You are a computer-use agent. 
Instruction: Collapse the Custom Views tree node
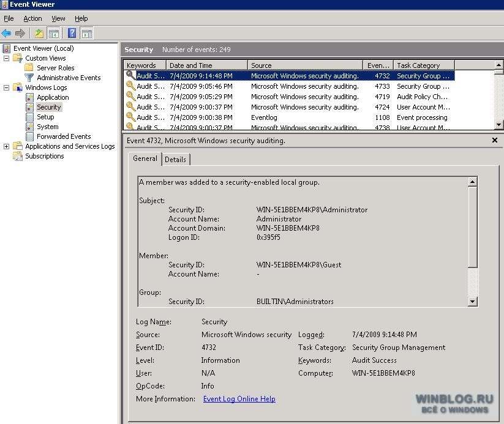[x=6, y=59]
